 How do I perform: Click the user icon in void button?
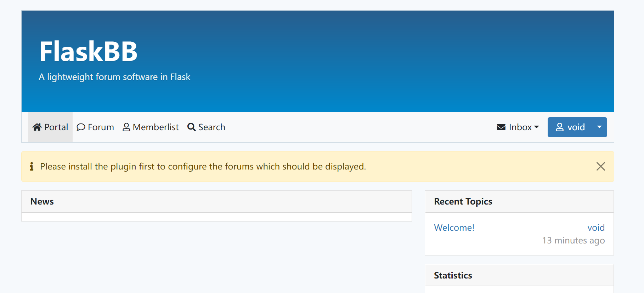point(560,127)
